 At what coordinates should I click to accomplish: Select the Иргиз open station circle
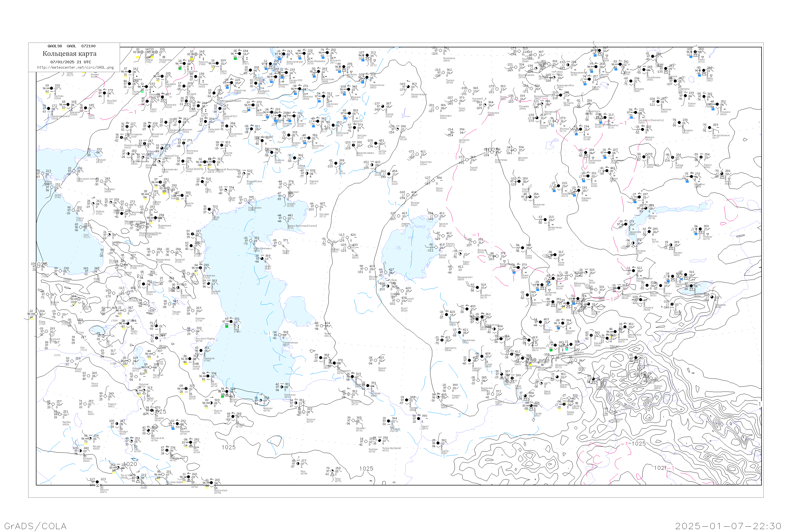[x=434, y=181]
